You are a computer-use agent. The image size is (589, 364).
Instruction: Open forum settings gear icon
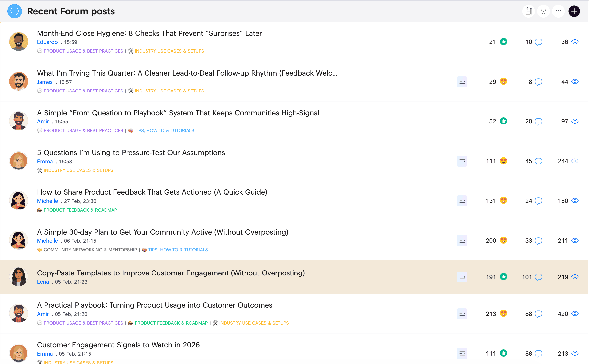point(543,11)
